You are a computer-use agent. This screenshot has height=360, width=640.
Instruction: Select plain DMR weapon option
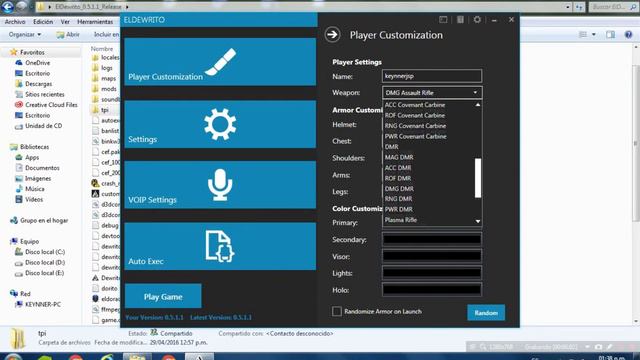point(391,147)
